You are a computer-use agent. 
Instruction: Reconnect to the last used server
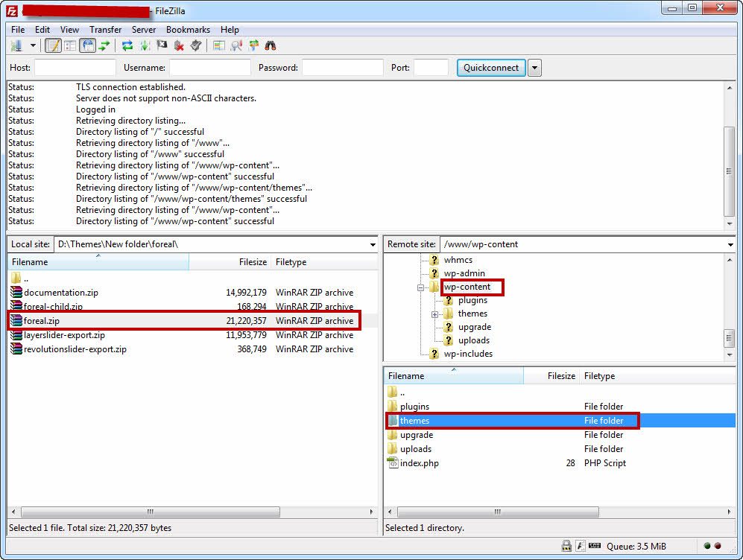[196, 45]
